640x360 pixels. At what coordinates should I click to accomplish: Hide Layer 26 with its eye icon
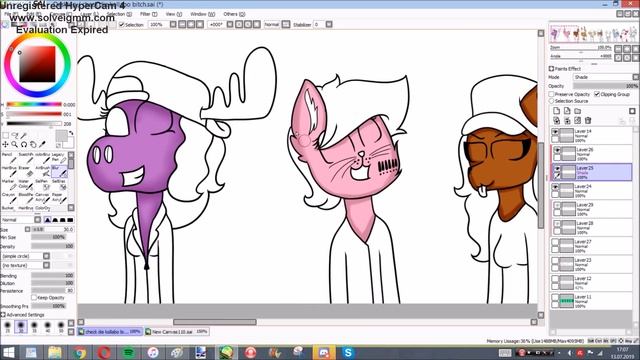557,150
